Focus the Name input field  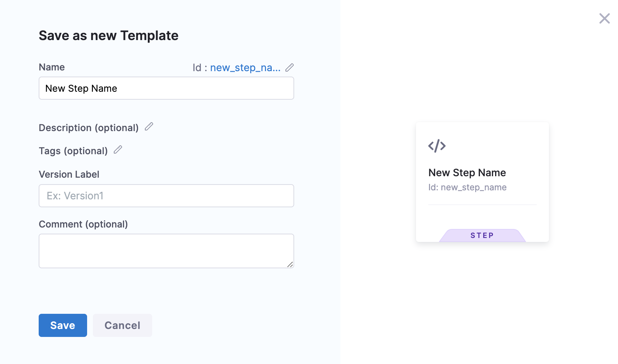(166, 88)
